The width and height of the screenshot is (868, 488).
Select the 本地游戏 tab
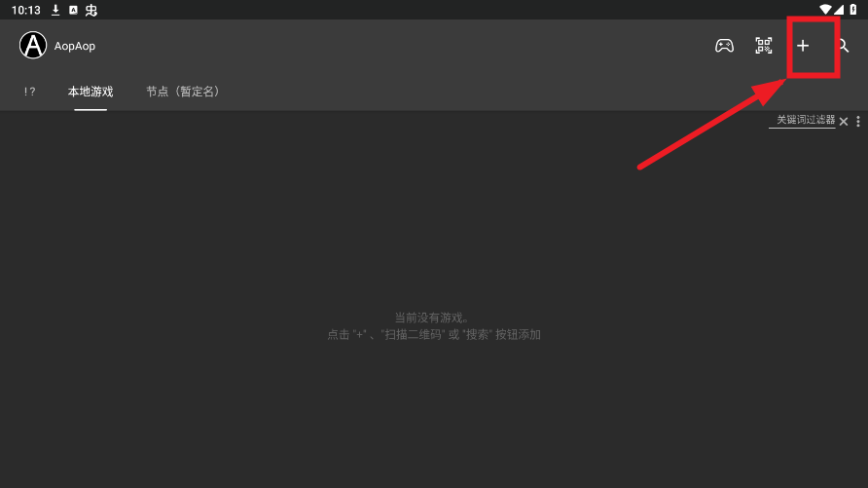click(90, 92)
